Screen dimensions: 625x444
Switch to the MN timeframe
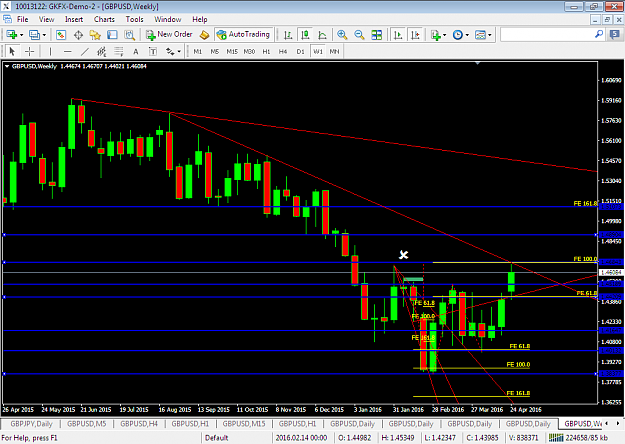coord(334,51)
